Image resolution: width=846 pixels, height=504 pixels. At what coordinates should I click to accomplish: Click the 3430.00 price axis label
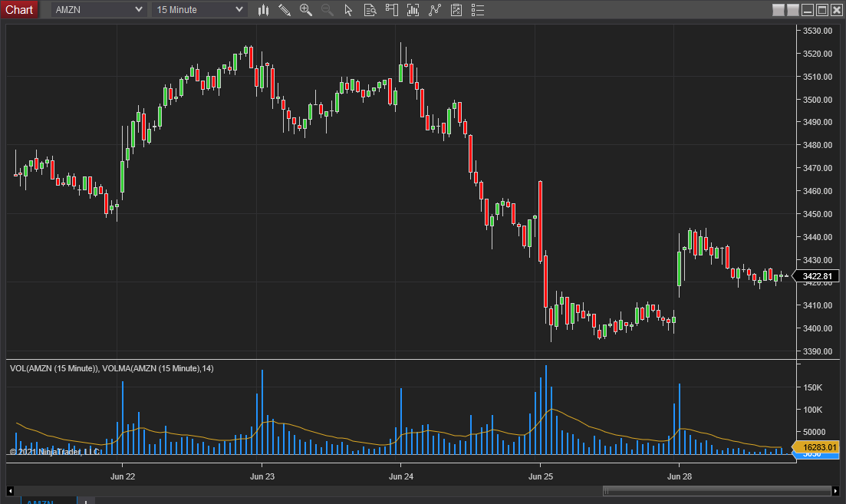[x=818, y=260]
